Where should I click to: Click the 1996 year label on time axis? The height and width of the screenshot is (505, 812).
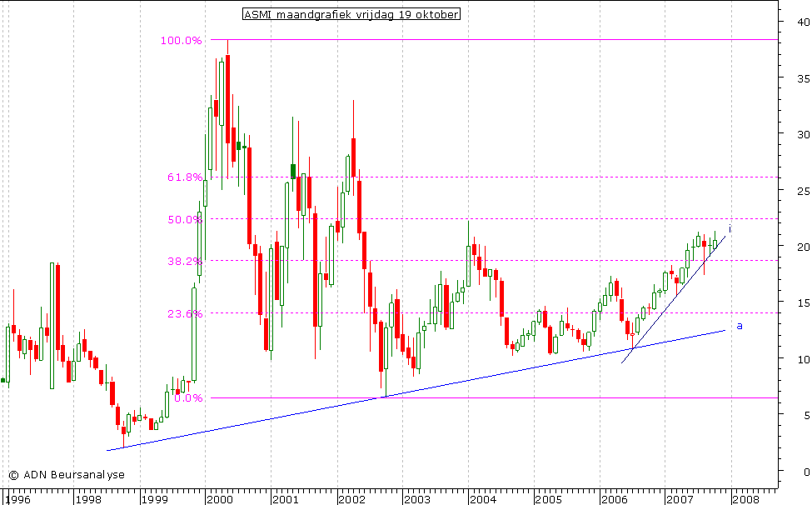[17, 499]
